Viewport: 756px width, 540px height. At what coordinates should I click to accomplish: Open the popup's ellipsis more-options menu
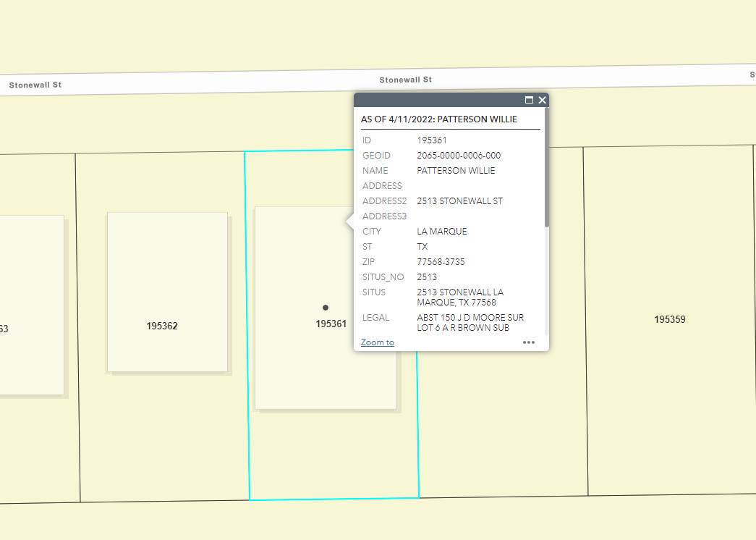point(529,342)
